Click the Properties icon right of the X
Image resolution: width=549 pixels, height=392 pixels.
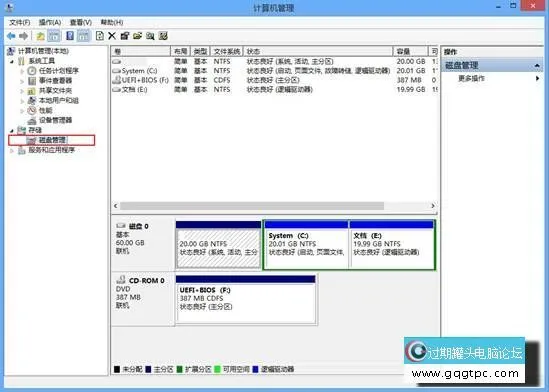pyautogui.click(x=125, y=36)
